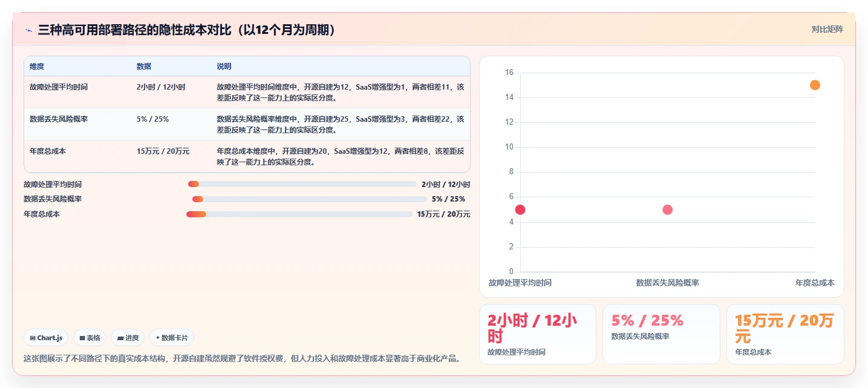Open the 5% / 25% data card
This screenshot has height=388, width=868.
point(661,334)
